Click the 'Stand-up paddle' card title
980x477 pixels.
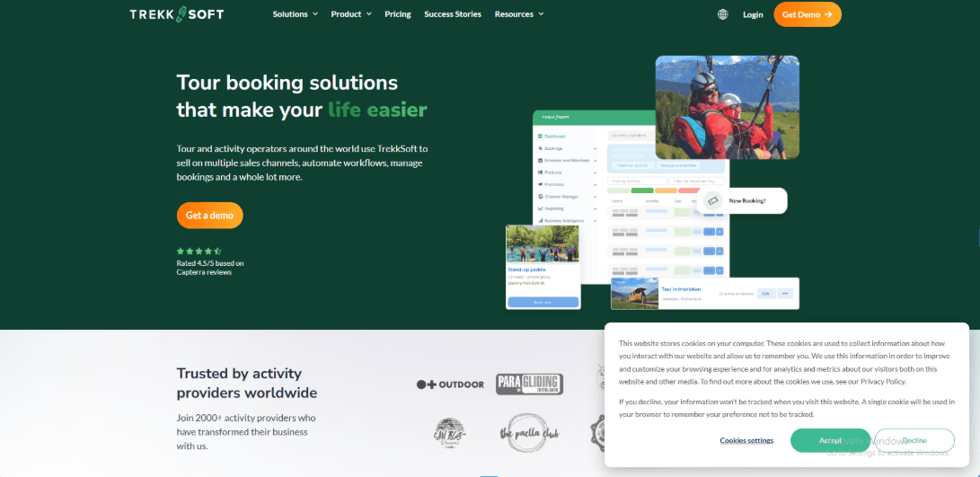point(527,269)
